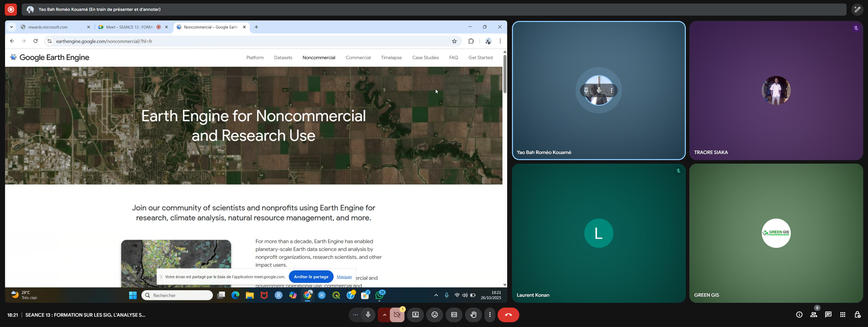Click the present screen icon
Screen dimensions: 868x327
415,315
